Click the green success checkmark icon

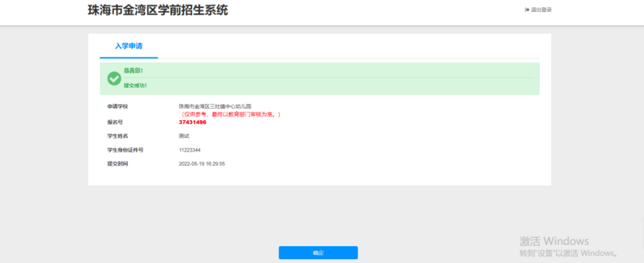click(114, 78)
